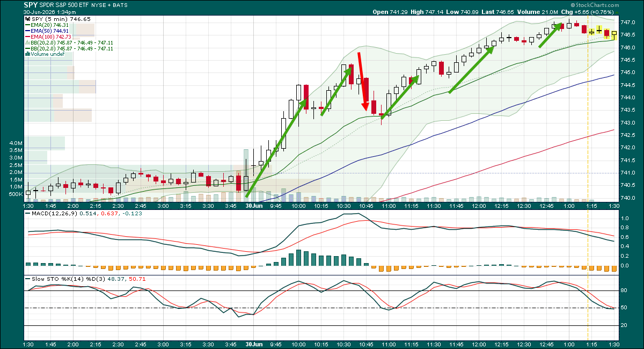
Task: Click the 0.2 MACD axis label
Action: pos(625,256)
